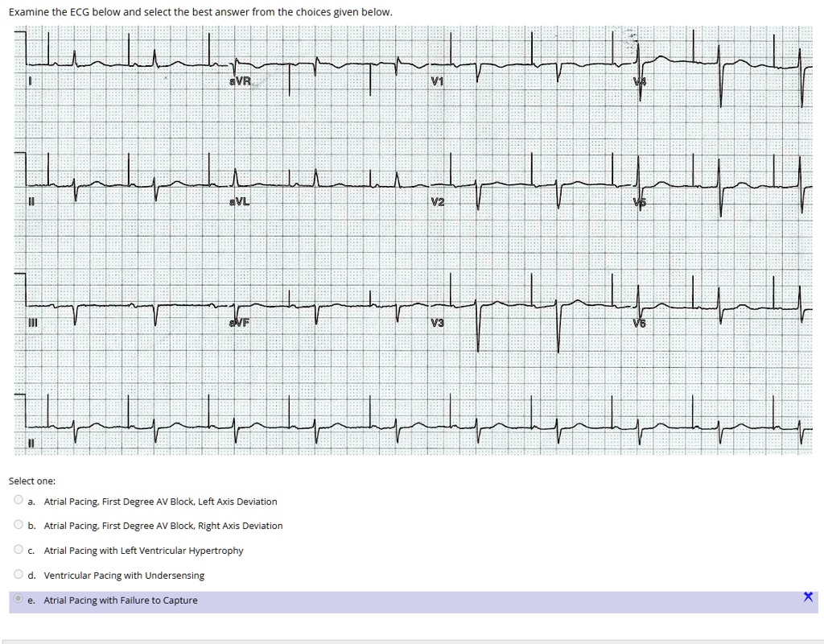Image resolution: width=824 pixels, height=644 pixels.
Task: Select radio button for option e
Action: (x=18, y=599)
